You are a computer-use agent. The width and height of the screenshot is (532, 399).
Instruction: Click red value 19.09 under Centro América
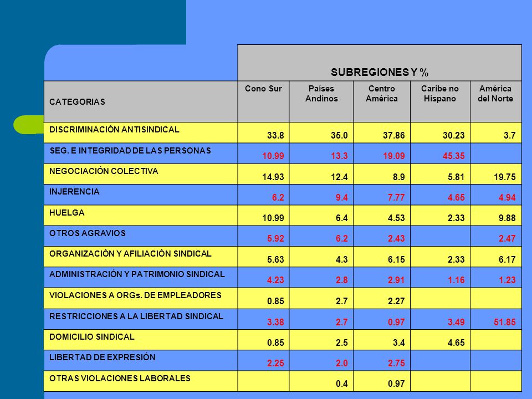coord(393,156)
